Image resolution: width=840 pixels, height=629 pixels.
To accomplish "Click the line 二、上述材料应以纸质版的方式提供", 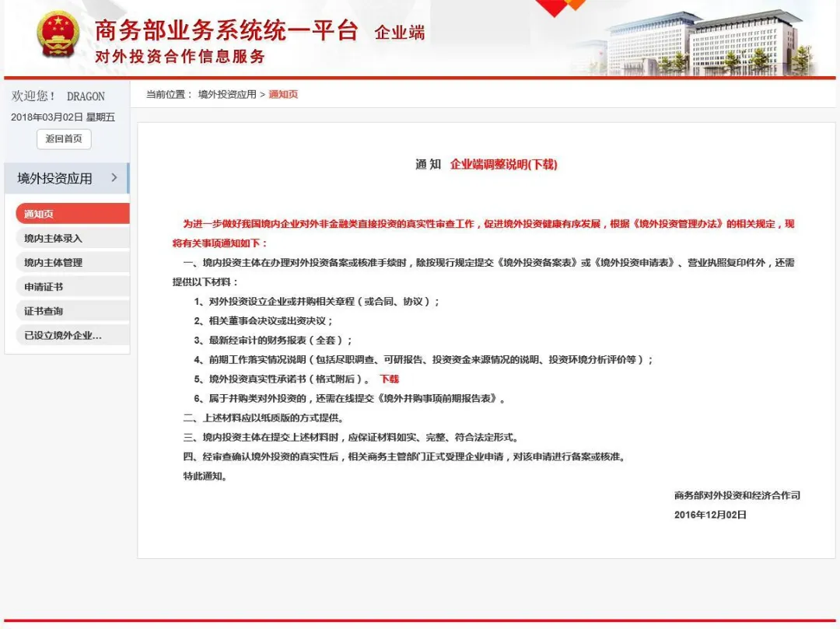I will click(264, 418).
